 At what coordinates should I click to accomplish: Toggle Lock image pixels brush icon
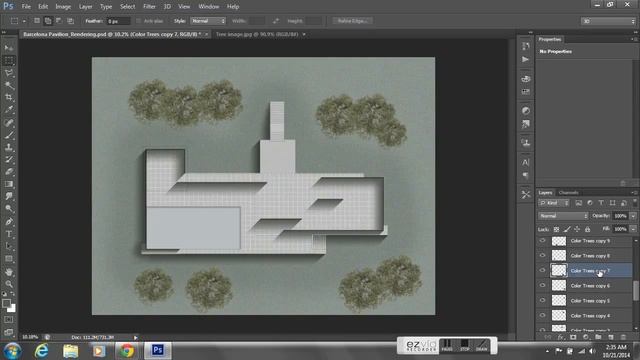pyautogui.click(x=567, y=229)
